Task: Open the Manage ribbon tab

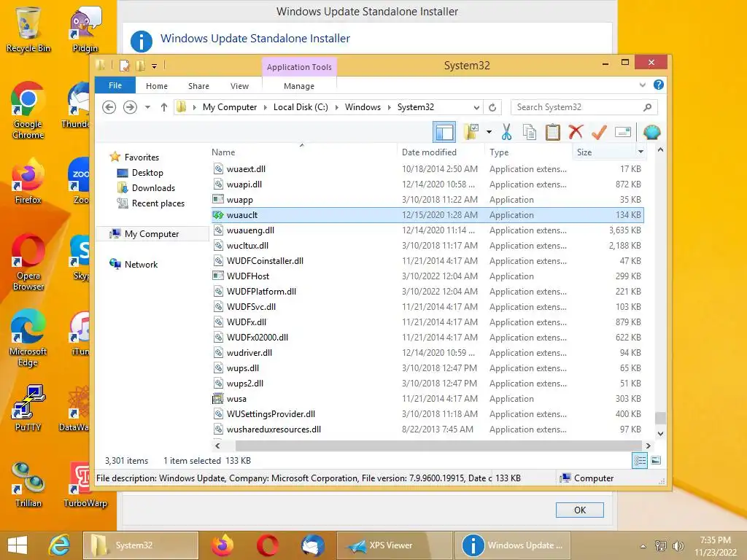Action: pyautogui.click(x=298, y=86)
